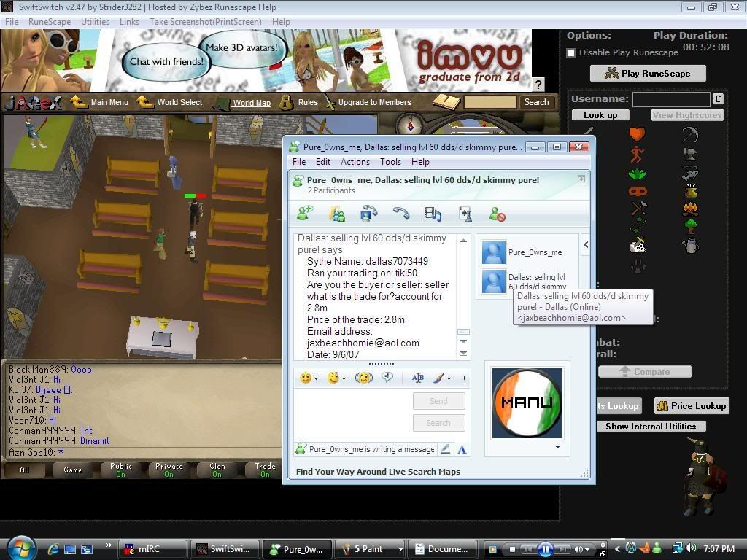Click the Look up button
The image size is (747, 560).
click(600, 115)
